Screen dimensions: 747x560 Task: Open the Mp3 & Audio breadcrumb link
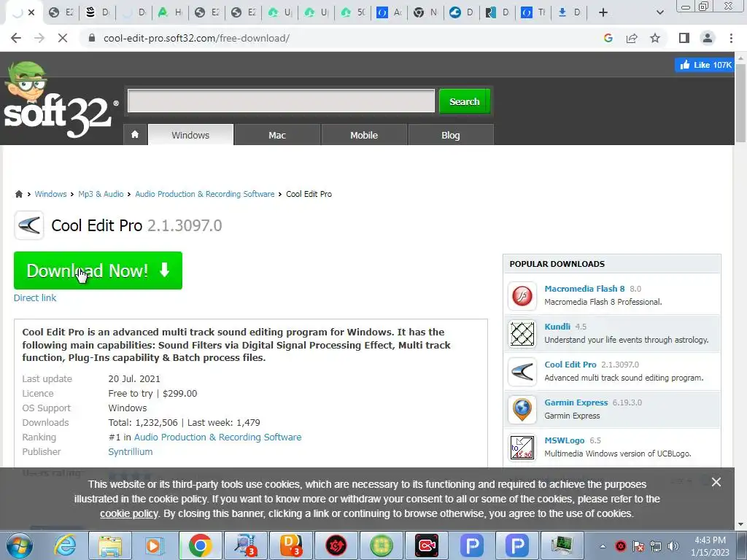(101, 194)
